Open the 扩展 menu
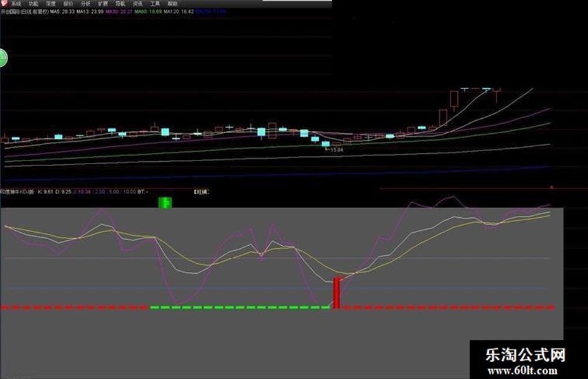The image size is (588, 379). pos(103,4)
